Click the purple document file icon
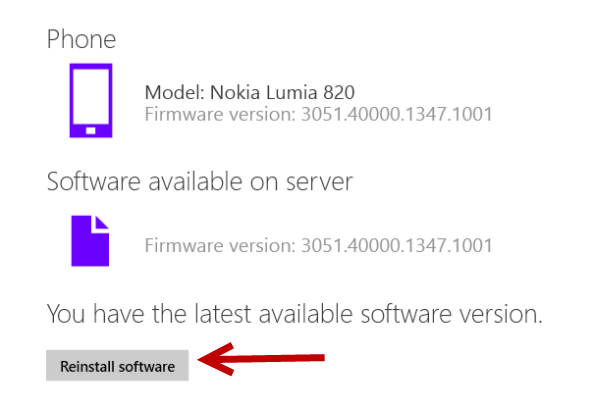This screenshot has height=403, width=600. point(90,241)
